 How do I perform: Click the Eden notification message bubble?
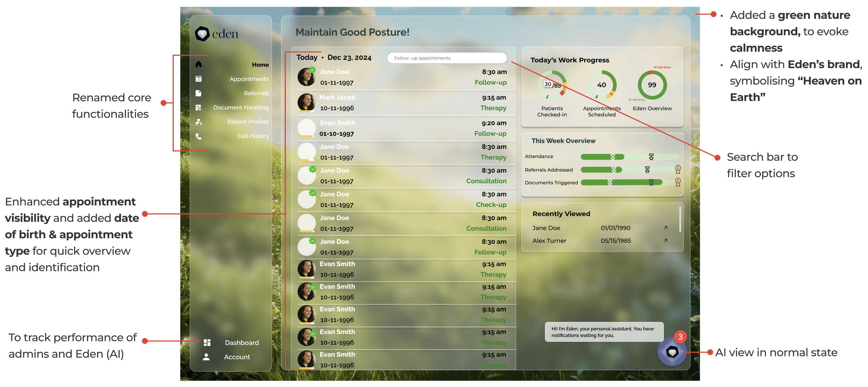(x=604, y=332)
